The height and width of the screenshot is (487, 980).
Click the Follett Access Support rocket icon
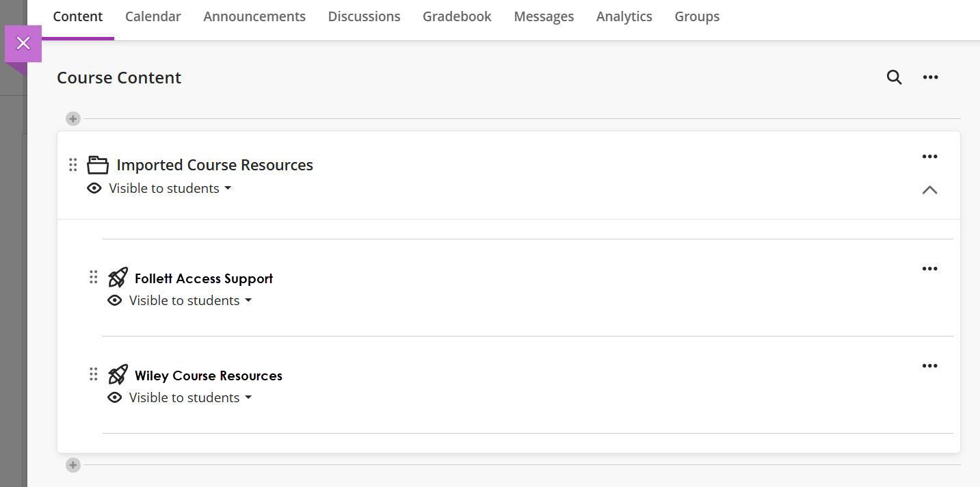click(118, 277)
